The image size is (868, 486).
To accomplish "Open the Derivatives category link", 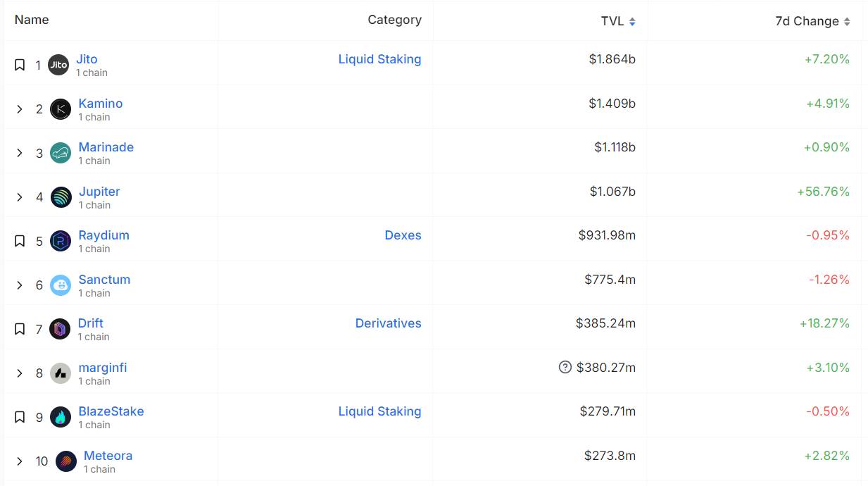I will [389, 323].
